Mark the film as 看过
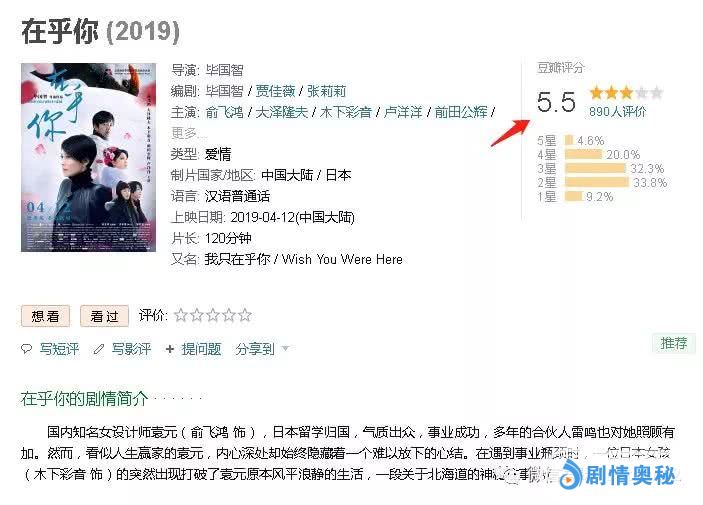 [x=104, y=316]
